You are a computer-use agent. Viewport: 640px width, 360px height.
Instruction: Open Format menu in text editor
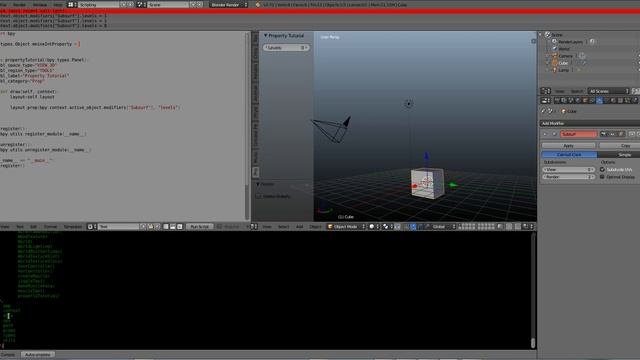tap(51, 227)
